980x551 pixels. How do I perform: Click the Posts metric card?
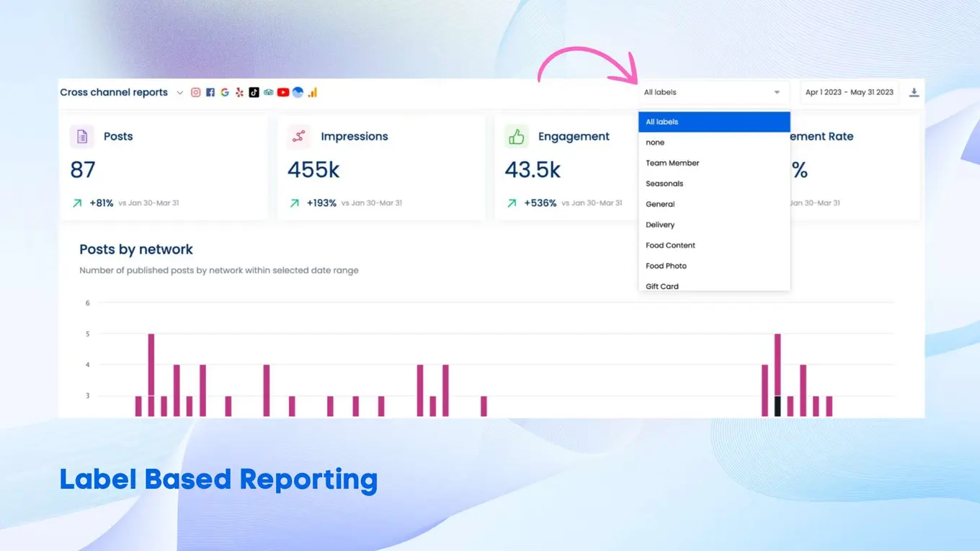164,167
